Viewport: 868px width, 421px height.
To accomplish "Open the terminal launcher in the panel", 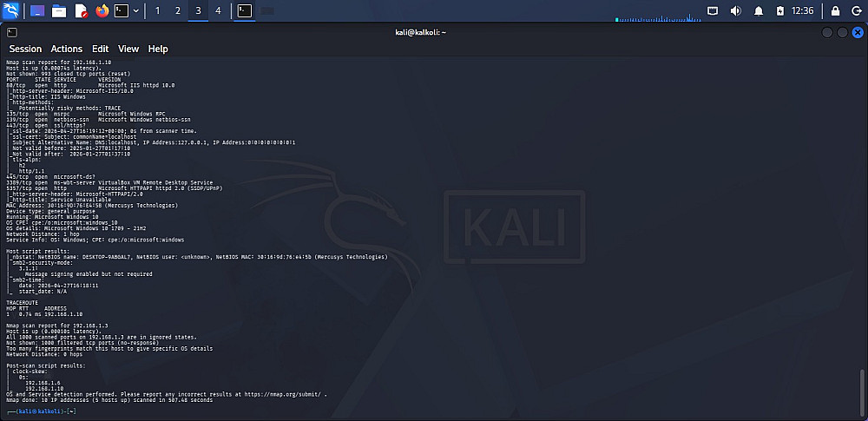I will point(122,10).
